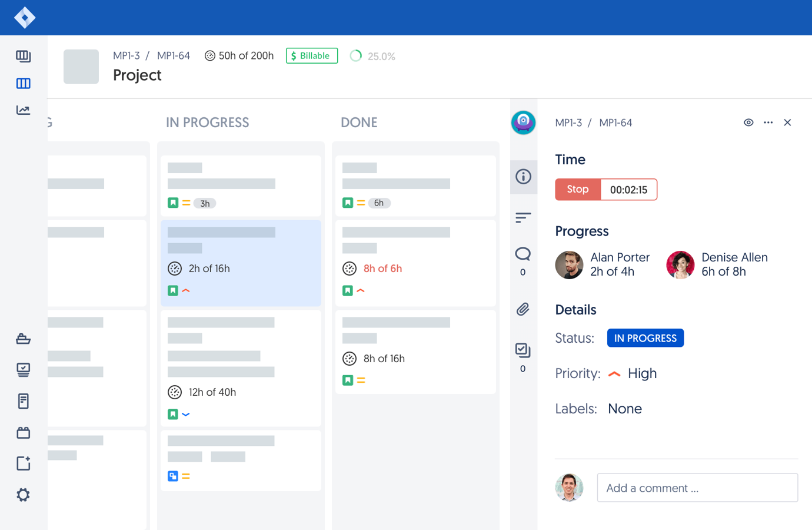Click the 50h of 200h time summary

click(x=239, y=56)
